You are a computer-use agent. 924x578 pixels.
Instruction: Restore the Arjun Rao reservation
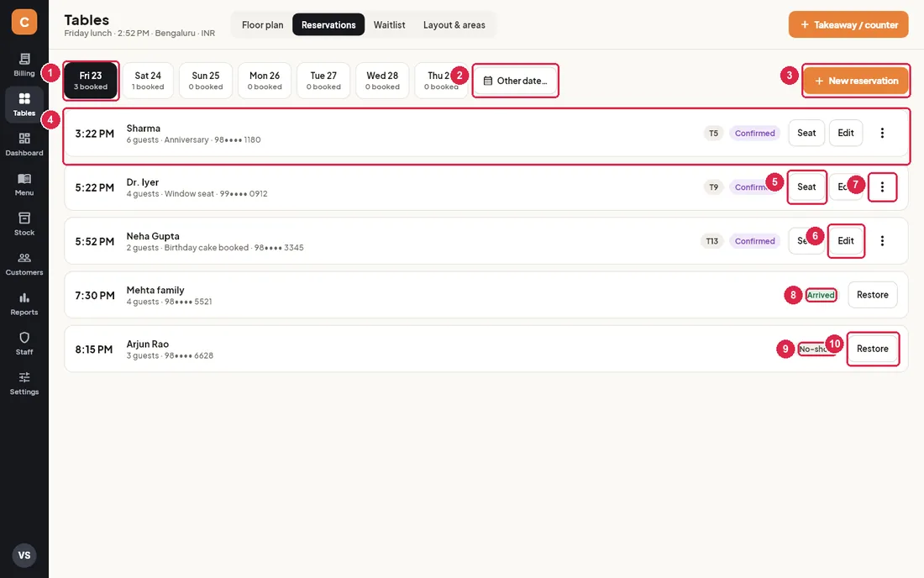pos(872,349)
